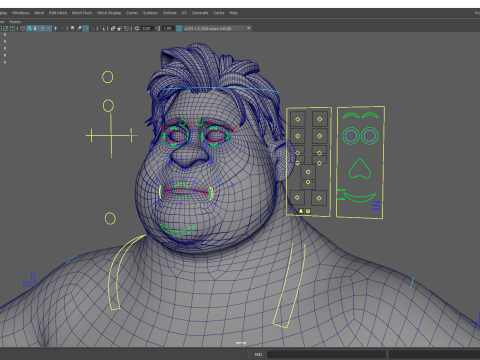The image size is (480, 360).
Task: Click the MEL command line input field
Action: (326, 354)
